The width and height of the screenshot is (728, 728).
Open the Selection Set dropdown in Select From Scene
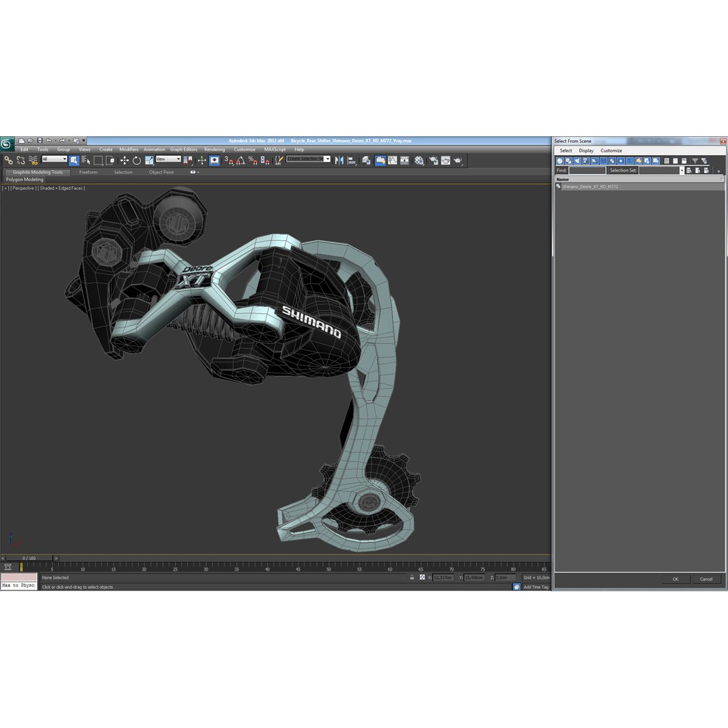pyautogui.click(x=681, y=171)
